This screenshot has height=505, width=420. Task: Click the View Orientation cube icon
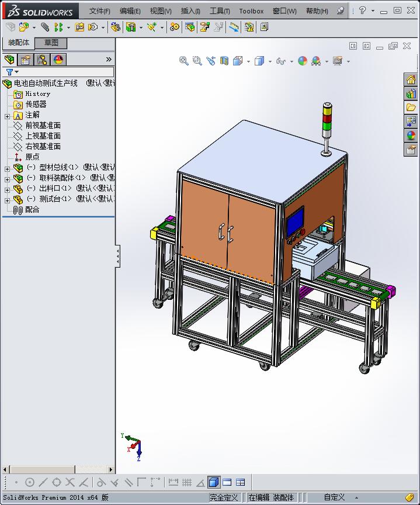(x=238, y=61)
